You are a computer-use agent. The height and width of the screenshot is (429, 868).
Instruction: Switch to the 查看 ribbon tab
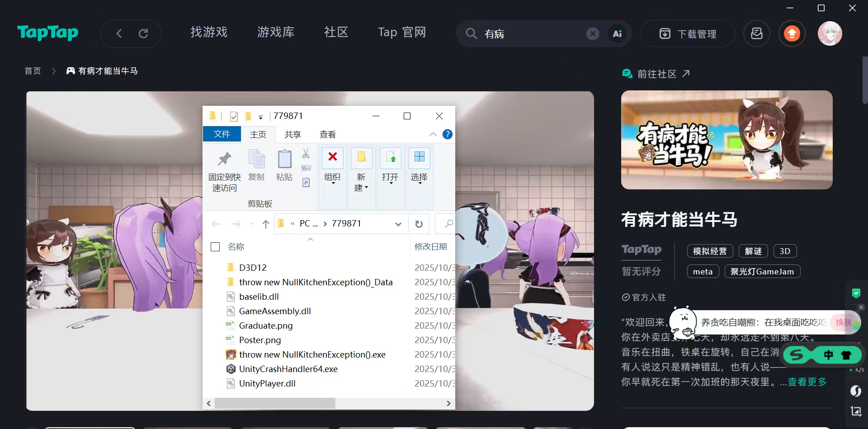[x=327, y=134]
